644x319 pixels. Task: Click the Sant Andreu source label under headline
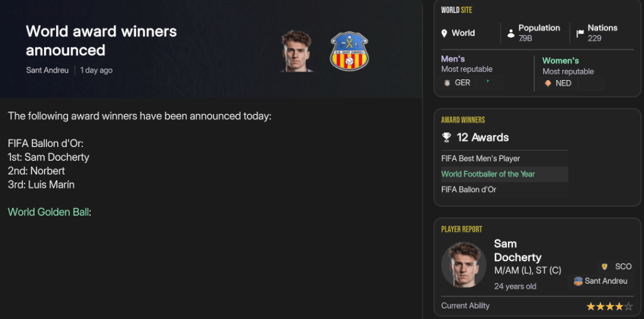(x=47, y=70)
